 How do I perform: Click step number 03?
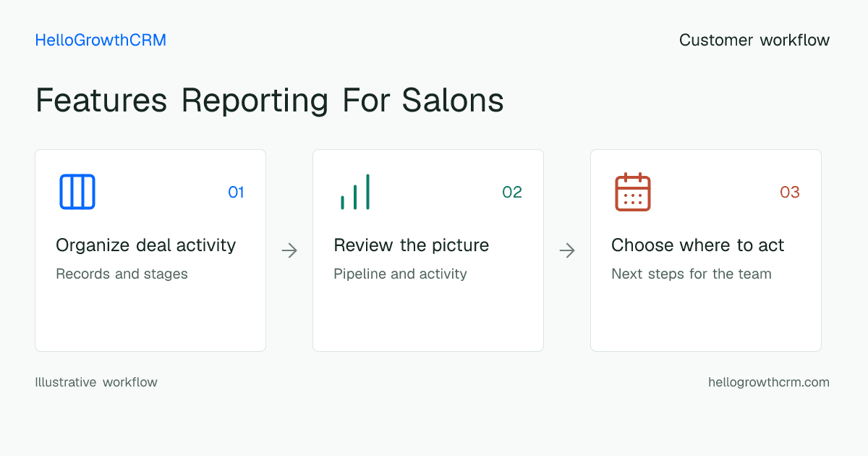(790, 192)
